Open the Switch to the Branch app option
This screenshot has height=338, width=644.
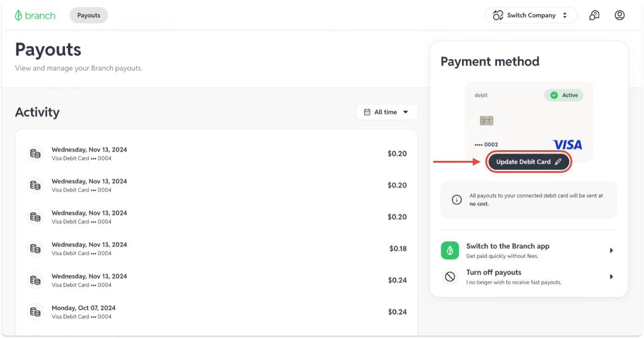point(529,251)
